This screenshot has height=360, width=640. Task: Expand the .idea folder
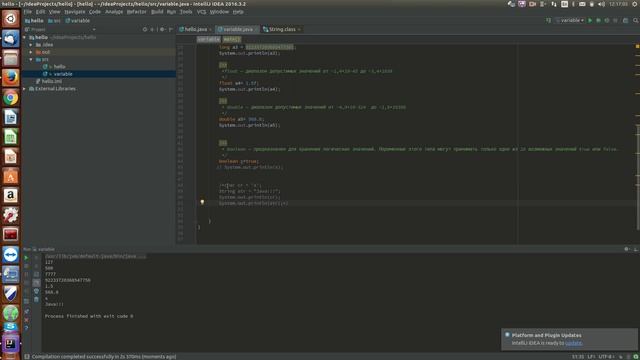click(31, 44)
